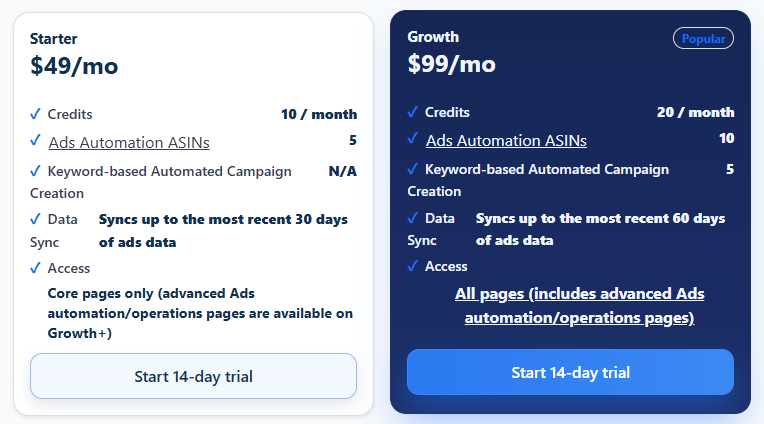Screen dimensions: 764x424
Task: Click Starter's Keyword-based Automated Campaign checkmark
Action: (x=36, y=171)
